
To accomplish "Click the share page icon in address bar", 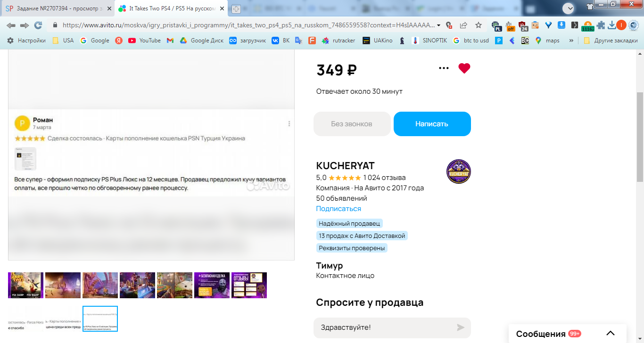I will coord(463,25).
